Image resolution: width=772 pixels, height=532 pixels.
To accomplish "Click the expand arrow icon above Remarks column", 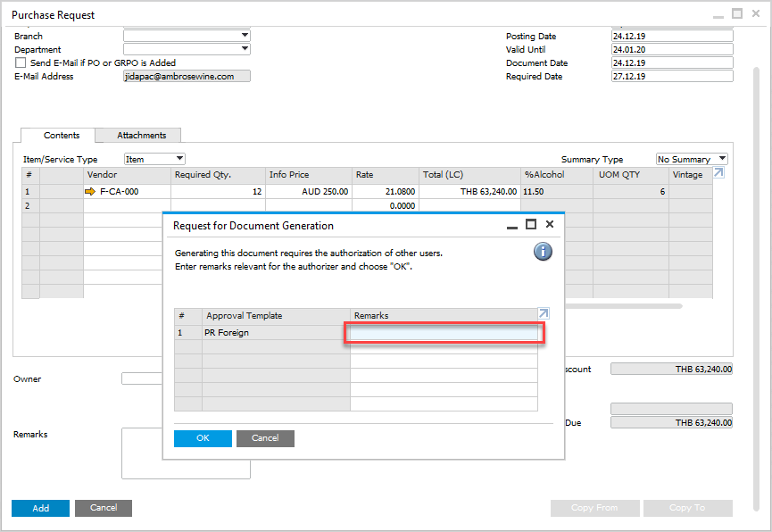I will click(543, 313).
